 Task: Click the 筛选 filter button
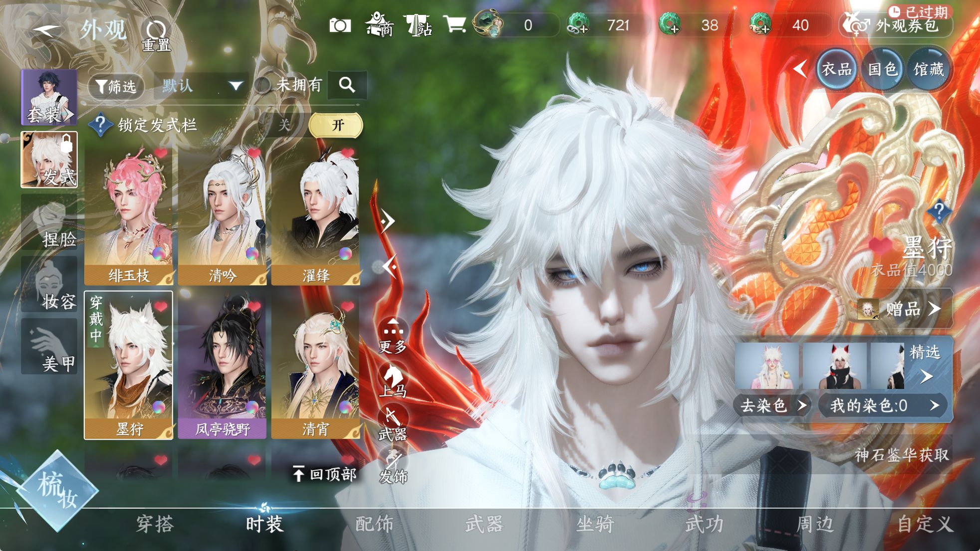116,86
